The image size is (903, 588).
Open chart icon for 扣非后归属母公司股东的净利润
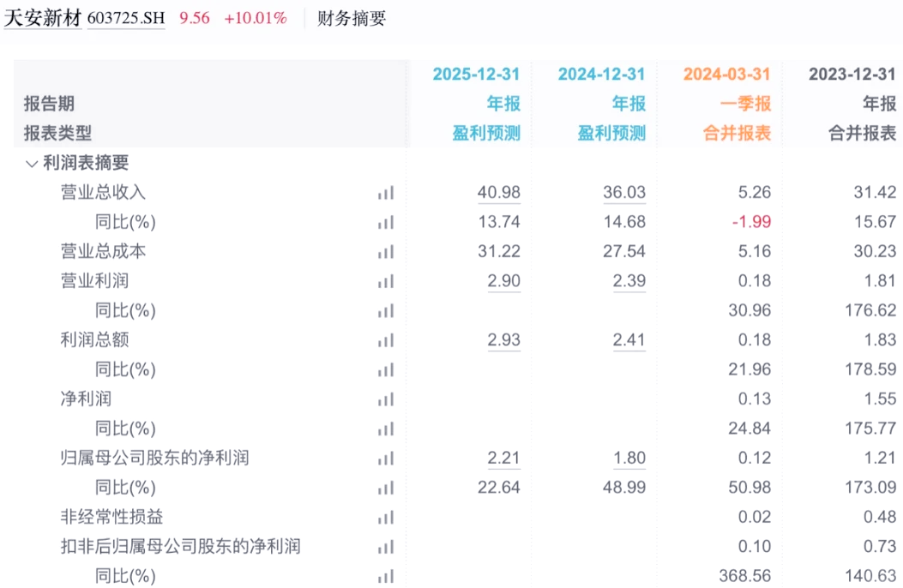pyautogui.click(x=385, y=547)
